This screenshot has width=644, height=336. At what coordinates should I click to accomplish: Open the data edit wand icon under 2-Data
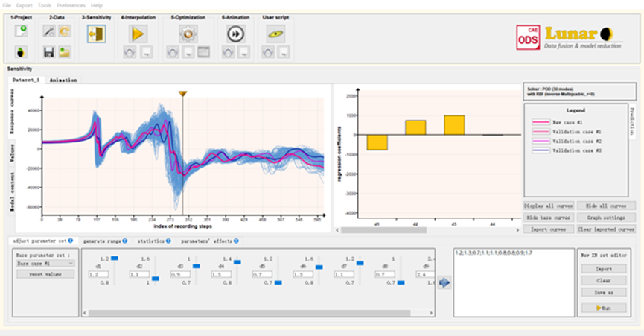coord(49,31)
